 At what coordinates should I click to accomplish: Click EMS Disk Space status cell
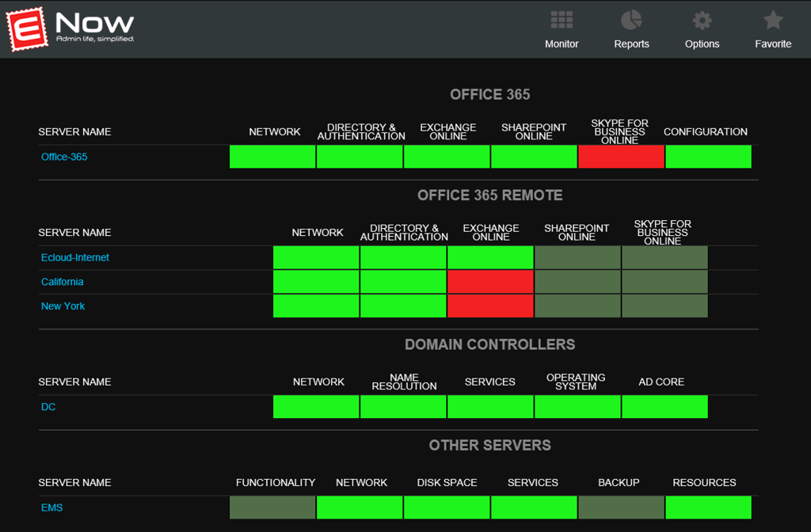pyautogui.click(x=447, y=507)
